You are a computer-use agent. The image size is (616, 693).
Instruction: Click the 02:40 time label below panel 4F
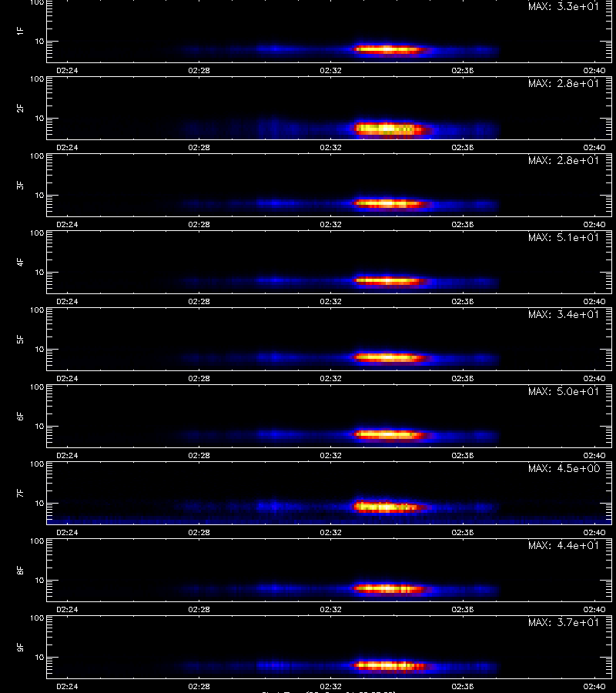[594, 301]
